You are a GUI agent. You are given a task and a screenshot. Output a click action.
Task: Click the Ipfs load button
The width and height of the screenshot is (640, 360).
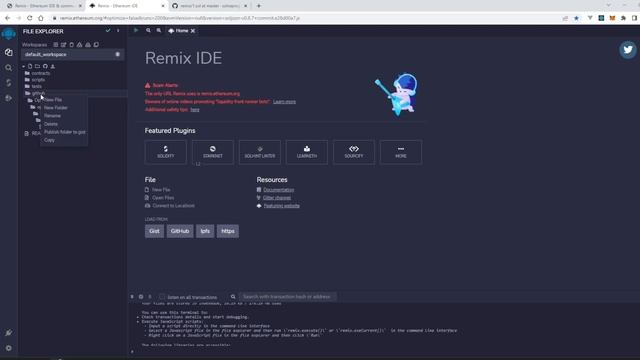pos(205,231)
